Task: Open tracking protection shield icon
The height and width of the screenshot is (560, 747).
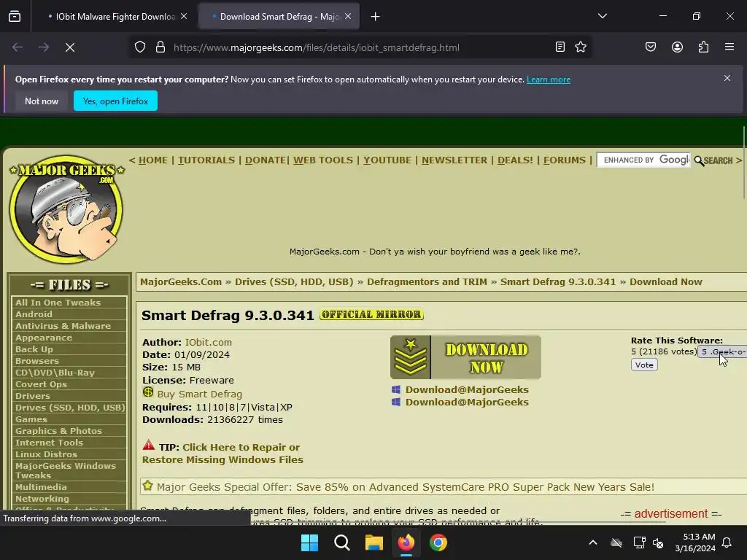Action: tap(139, 47)
